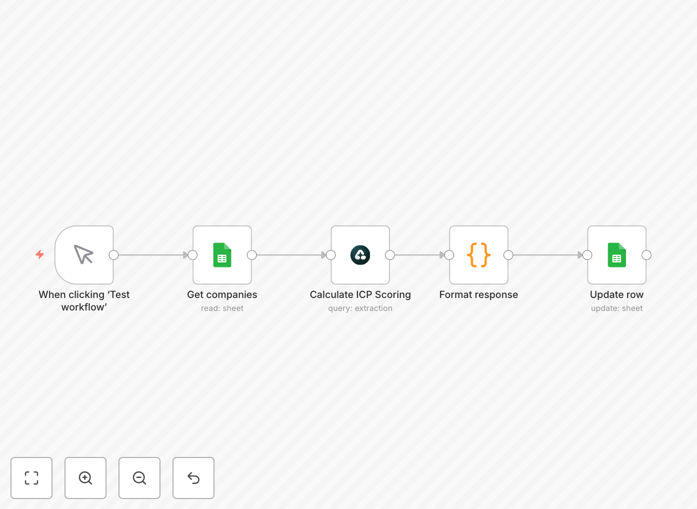The height and width of the screenshot is (509, 697).
Task: Click the 'Update row' label
Action: click(x=617, y=294)
